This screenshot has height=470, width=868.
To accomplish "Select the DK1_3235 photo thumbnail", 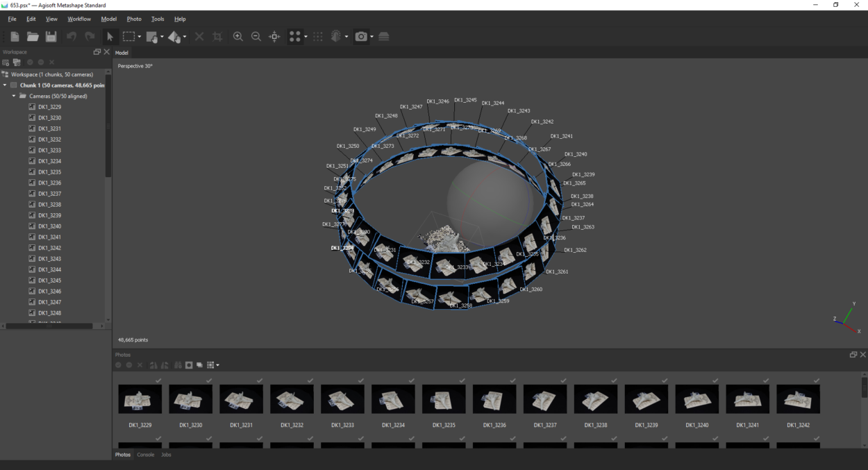I will [x=444, y=398].
